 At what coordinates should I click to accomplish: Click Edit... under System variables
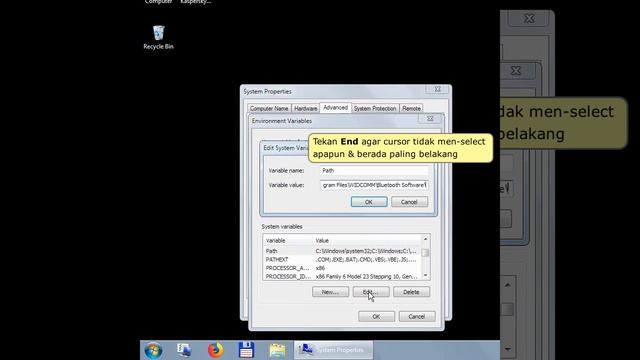(371, 292)
